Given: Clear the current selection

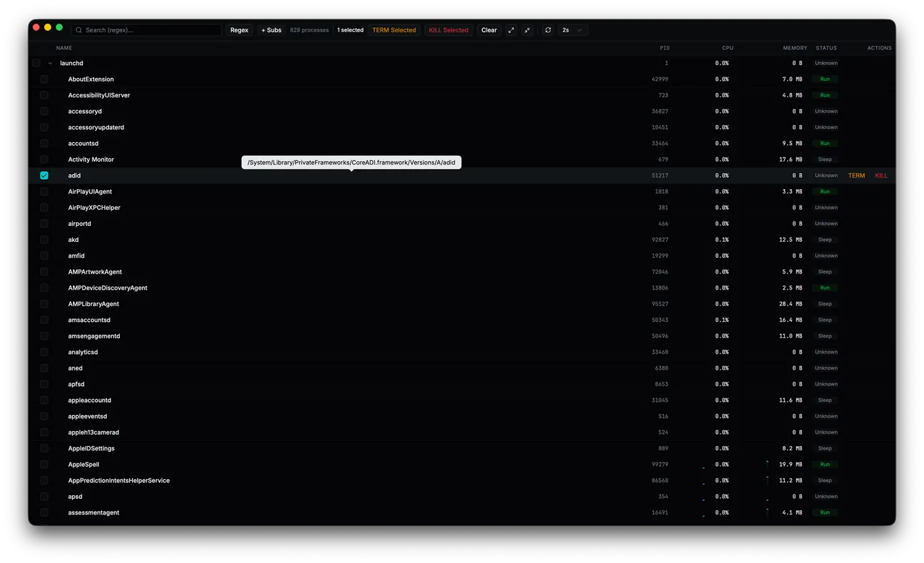Looking at the screenshot, I should (489, 30).
